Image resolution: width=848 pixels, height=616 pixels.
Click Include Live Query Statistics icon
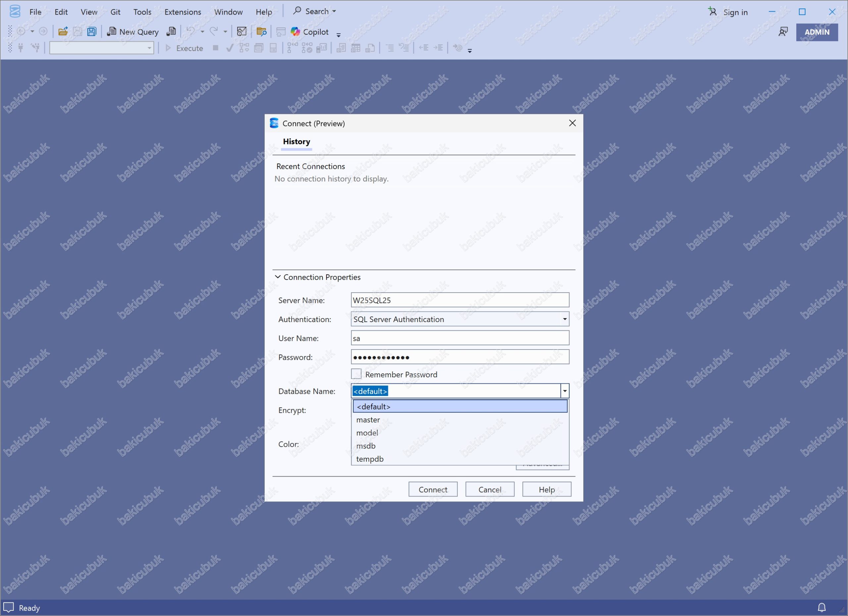(x=307, y=48)
